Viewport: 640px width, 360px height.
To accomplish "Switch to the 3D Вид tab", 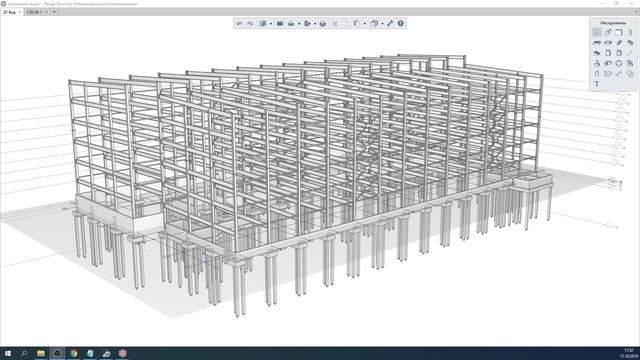I will (9, 12).
